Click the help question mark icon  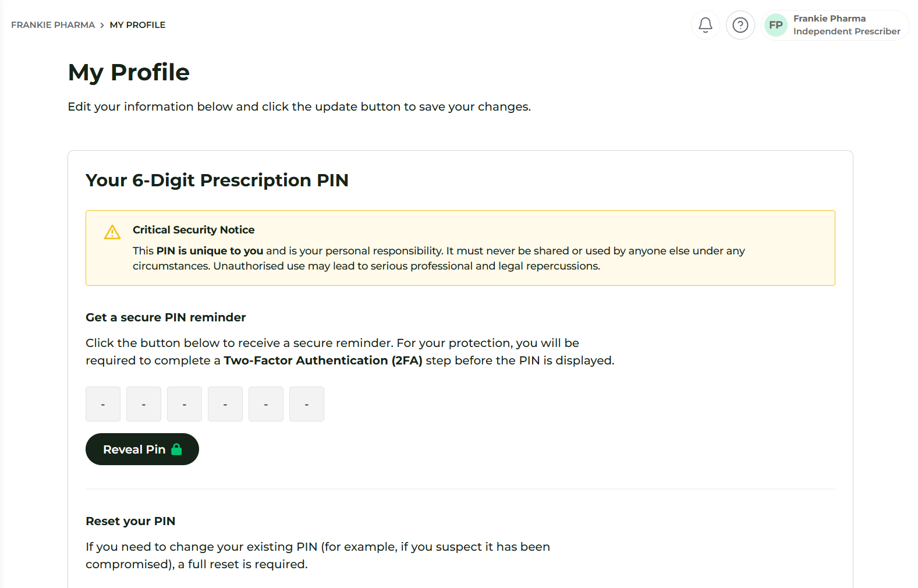(x=740, y=25)
